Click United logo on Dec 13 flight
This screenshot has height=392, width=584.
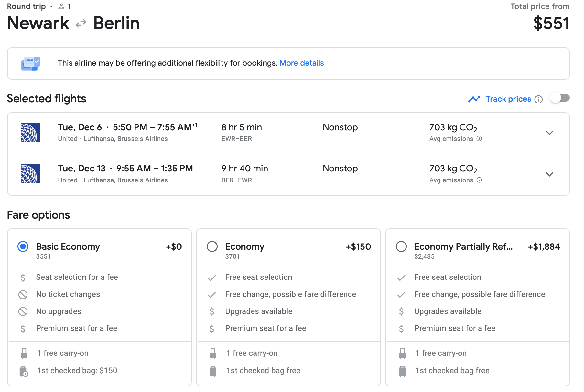[30, 174]
